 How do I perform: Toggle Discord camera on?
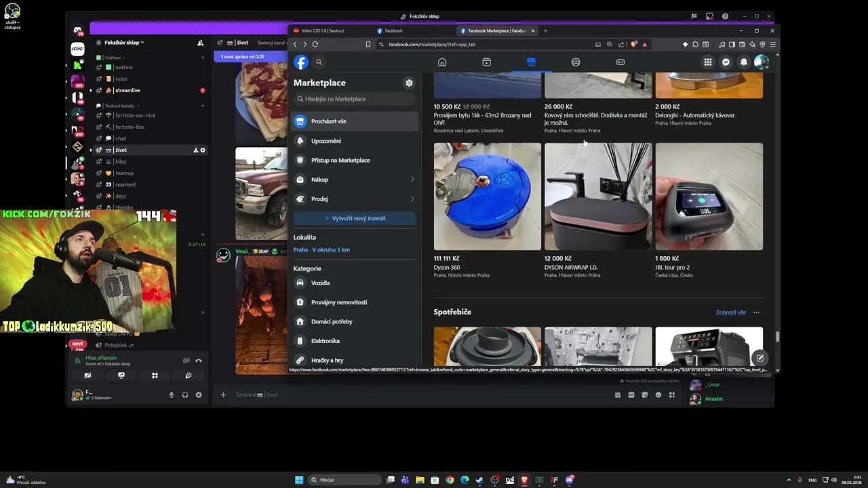point(87,375)
